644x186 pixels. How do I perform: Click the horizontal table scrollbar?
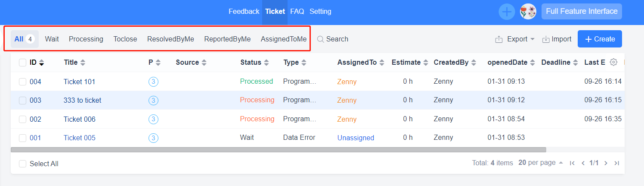coord(278,150)
